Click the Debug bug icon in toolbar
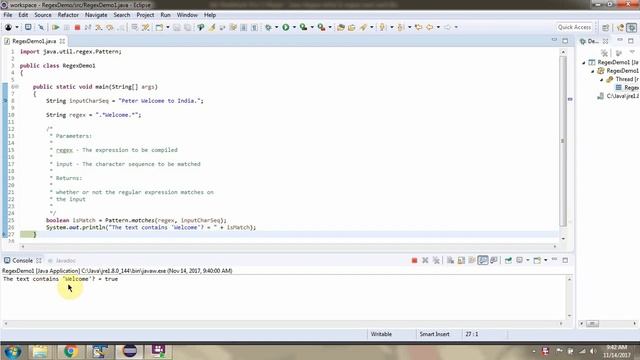The image size is (640, 360). pyautogui.click(x=268, y=27)
